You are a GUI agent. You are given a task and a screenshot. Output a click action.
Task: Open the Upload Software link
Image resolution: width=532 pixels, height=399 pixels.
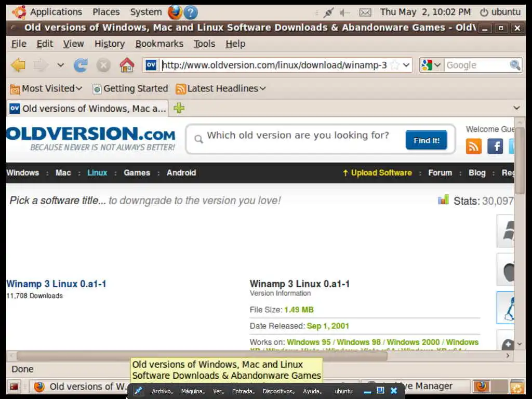[x=377, y=172]
